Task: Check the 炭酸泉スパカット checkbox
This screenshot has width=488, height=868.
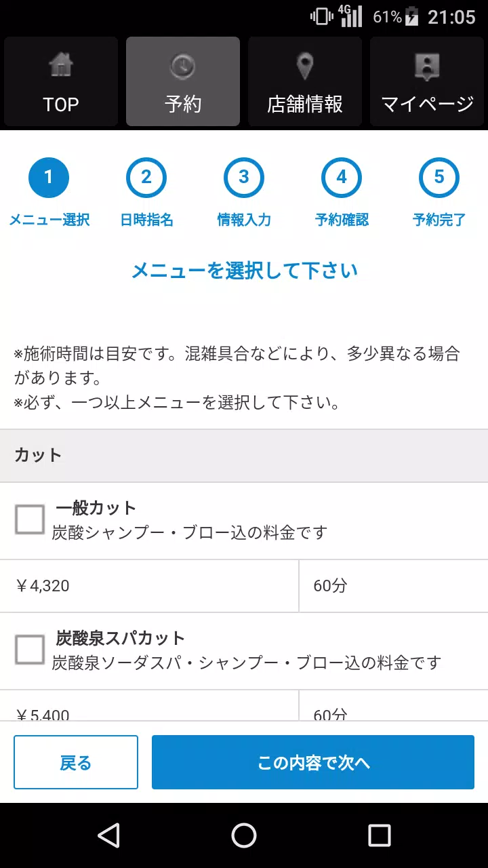Action: pos(30,650)
